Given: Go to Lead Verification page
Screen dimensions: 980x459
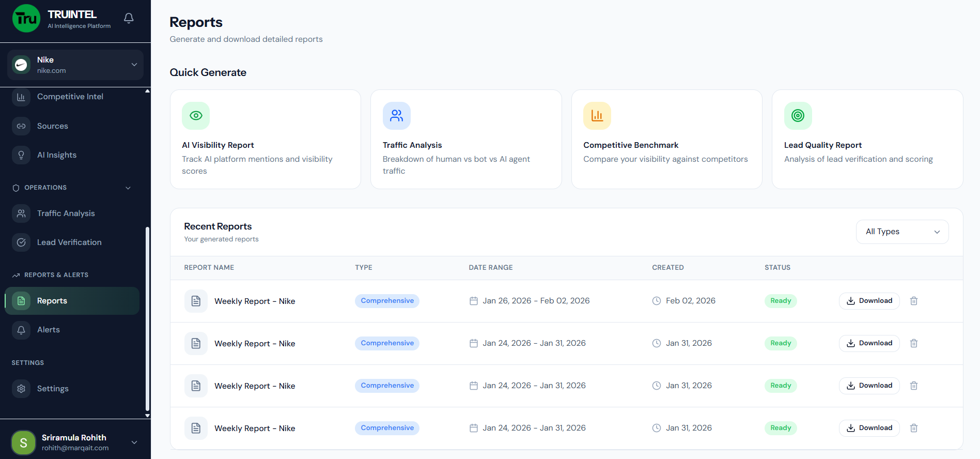Looking at the screenshot, I should tap(69, 242).
